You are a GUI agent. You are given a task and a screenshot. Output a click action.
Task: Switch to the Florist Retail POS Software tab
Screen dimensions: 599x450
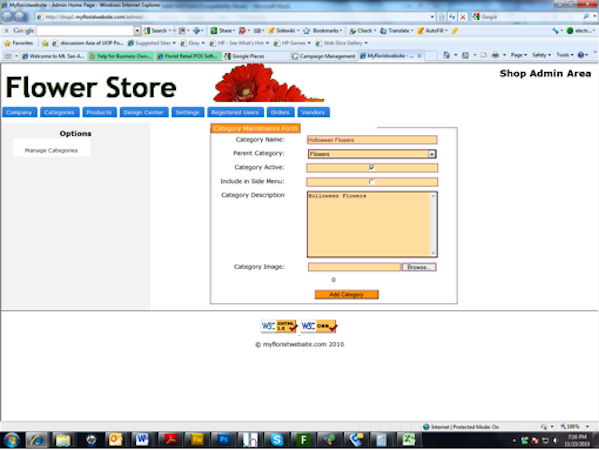coord(188,56)
